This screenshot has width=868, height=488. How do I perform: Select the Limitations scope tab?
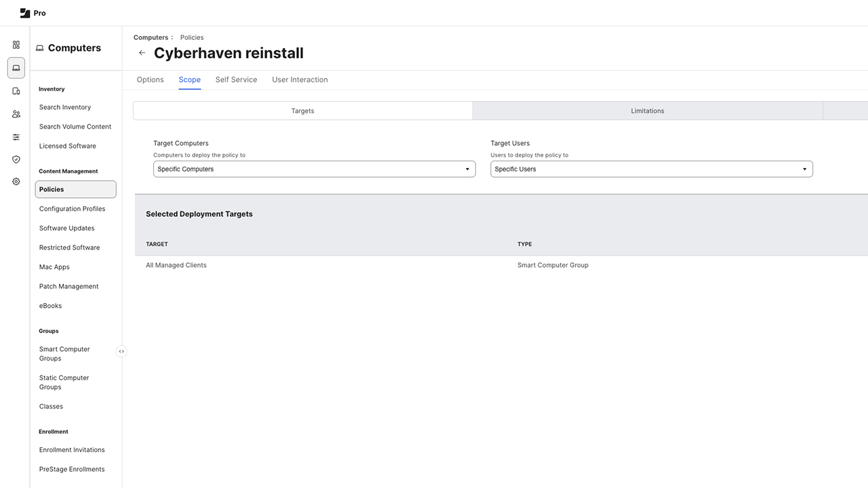point(647,110)
